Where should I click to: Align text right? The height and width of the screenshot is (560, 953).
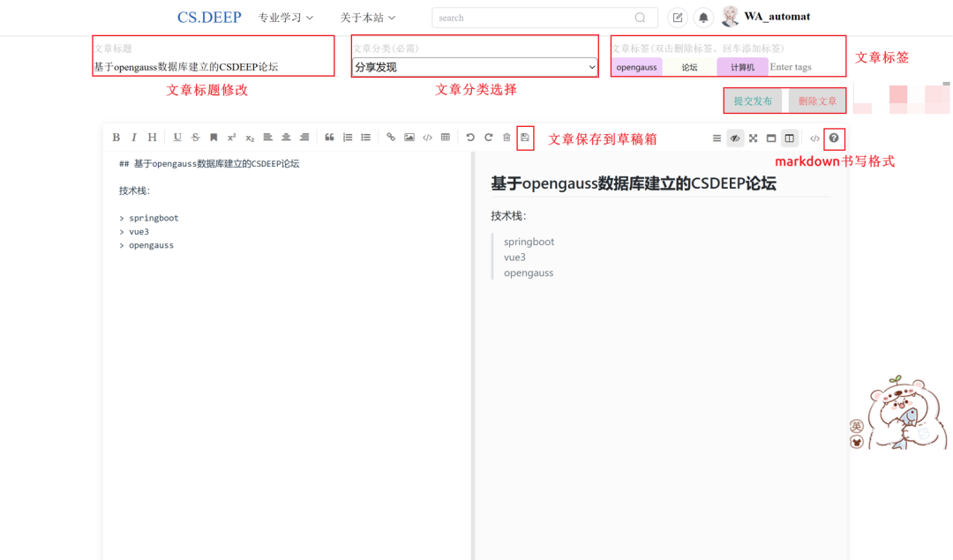304,138
